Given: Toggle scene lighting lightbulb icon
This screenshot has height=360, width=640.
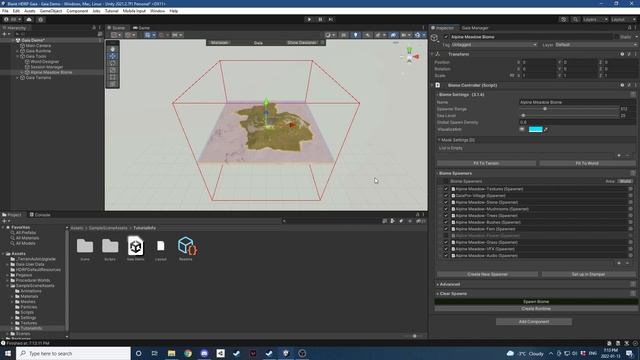Looking at the screenshot, I should click(x=356, y=35).
